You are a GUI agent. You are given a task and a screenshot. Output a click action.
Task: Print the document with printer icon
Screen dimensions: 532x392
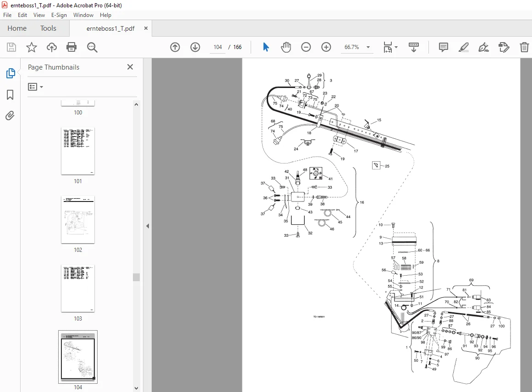[x=71, y=47]
